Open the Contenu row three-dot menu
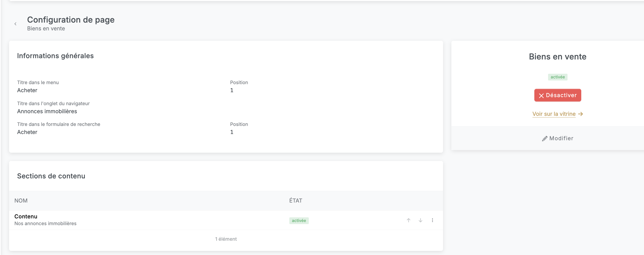 [432, 220]
